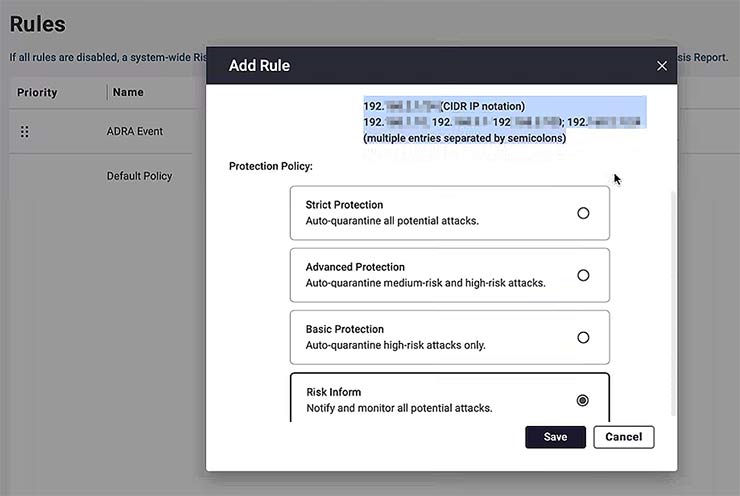Open the Default Policy rule

139,176
